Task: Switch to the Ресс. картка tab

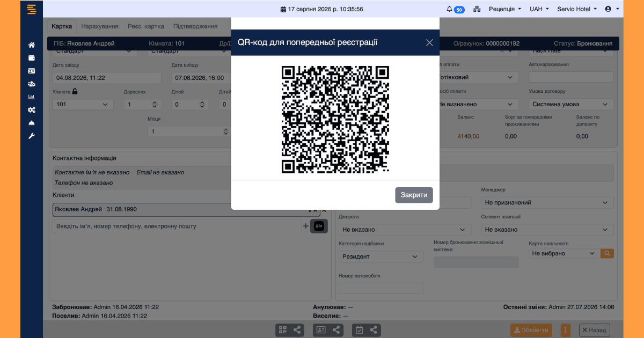Action: coord(146,26)
